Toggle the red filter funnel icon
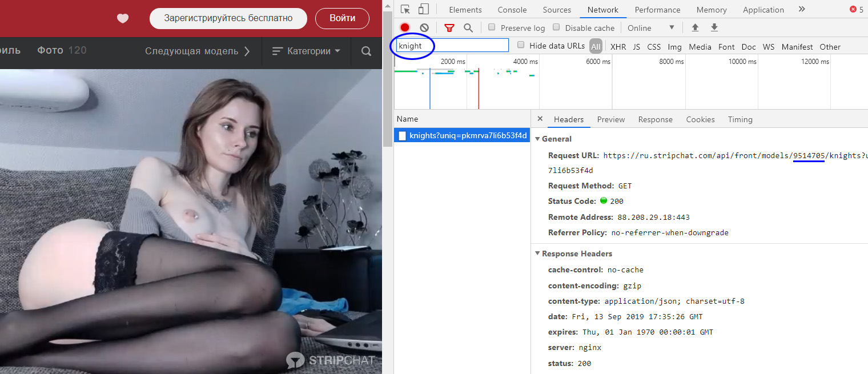 click(x=449, y=27)
